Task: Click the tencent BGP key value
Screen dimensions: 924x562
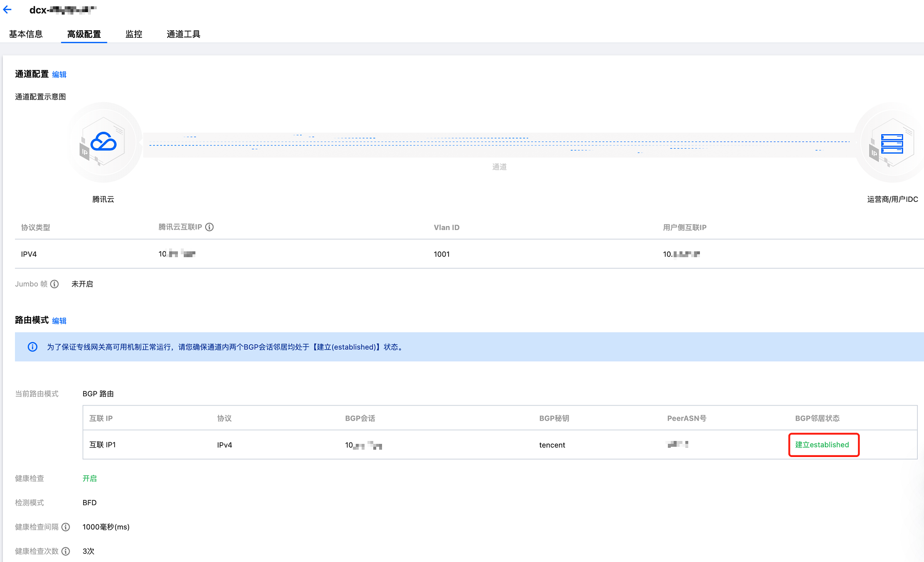Action: click(552, 445)
